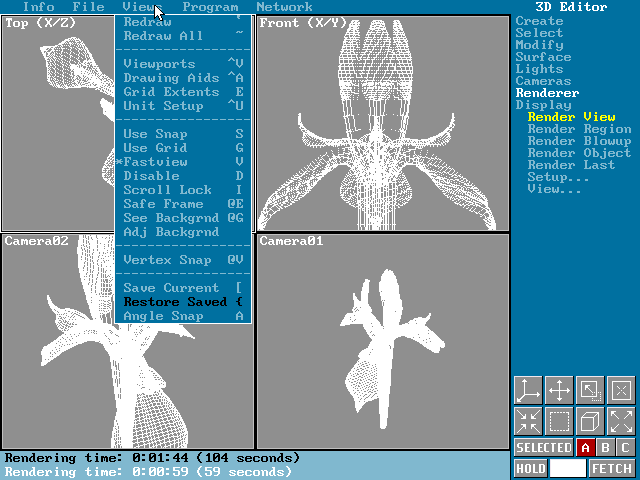Click the 3D cube icon
This screenshot has height=480, width=640.
tap(590, 421)
